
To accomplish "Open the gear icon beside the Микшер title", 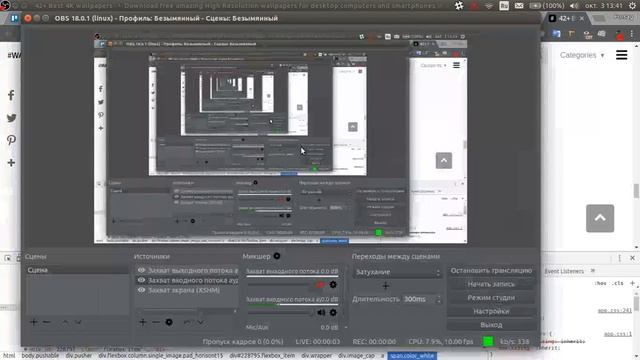I will point(277,256).
